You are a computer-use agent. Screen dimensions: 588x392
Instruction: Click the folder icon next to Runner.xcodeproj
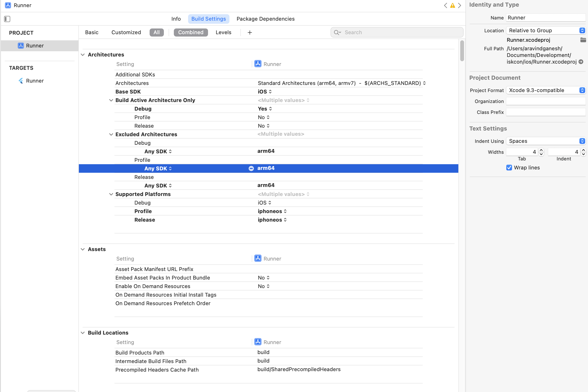pyautogui.click(x=583, y=40)
